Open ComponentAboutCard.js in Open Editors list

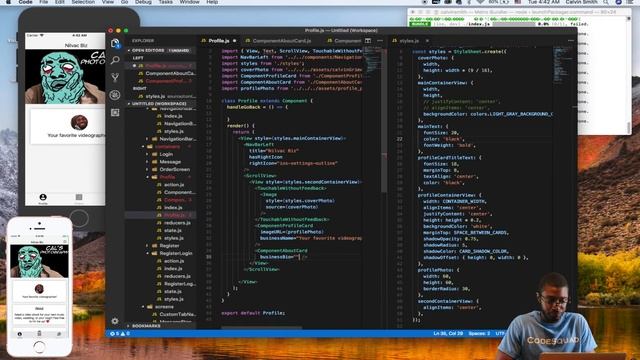[170, 73]
